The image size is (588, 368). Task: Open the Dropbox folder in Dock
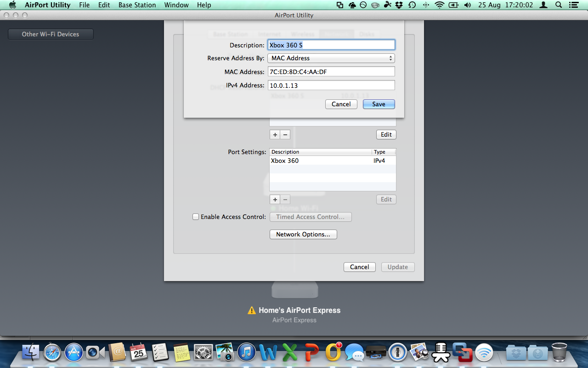click(x=516, y=353)
